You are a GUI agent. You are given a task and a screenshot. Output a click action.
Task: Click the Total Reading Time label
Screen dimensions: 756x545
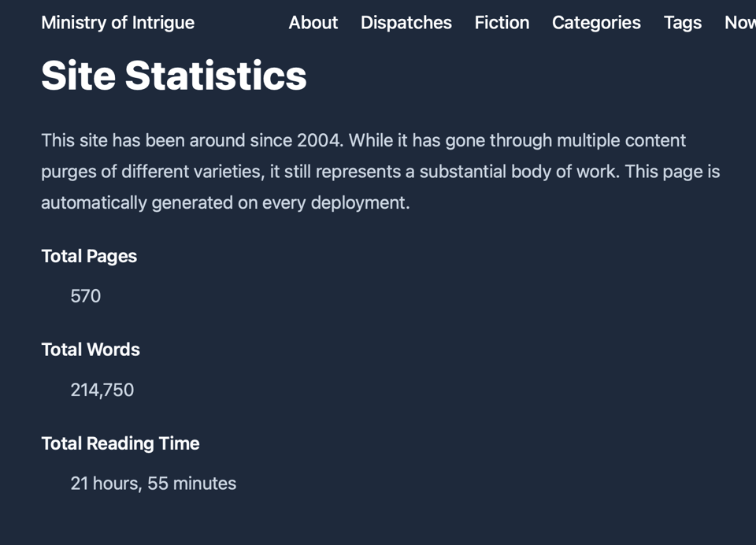[120, 443]
